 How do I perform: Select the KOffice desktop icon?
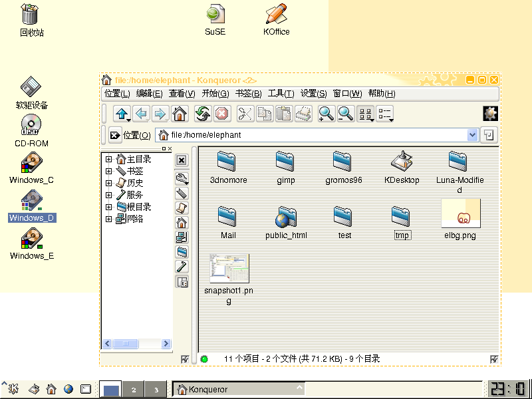pos(276,19)
